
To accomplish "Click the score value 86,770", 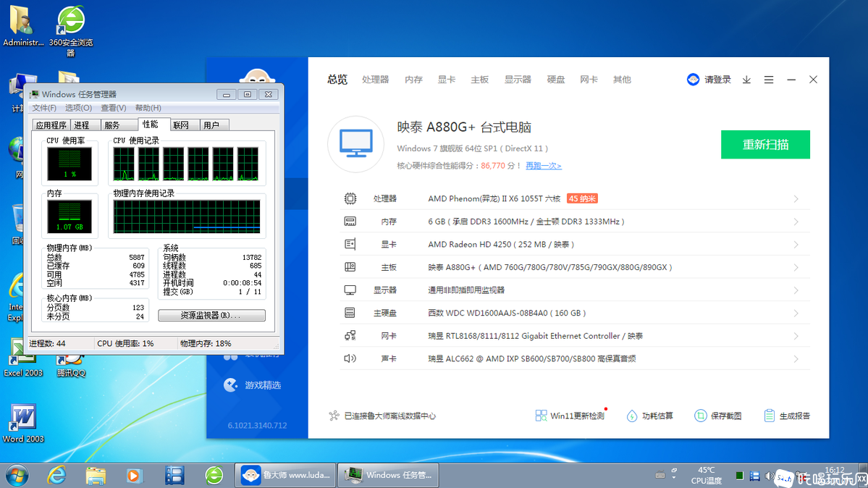I will [493, 166].
